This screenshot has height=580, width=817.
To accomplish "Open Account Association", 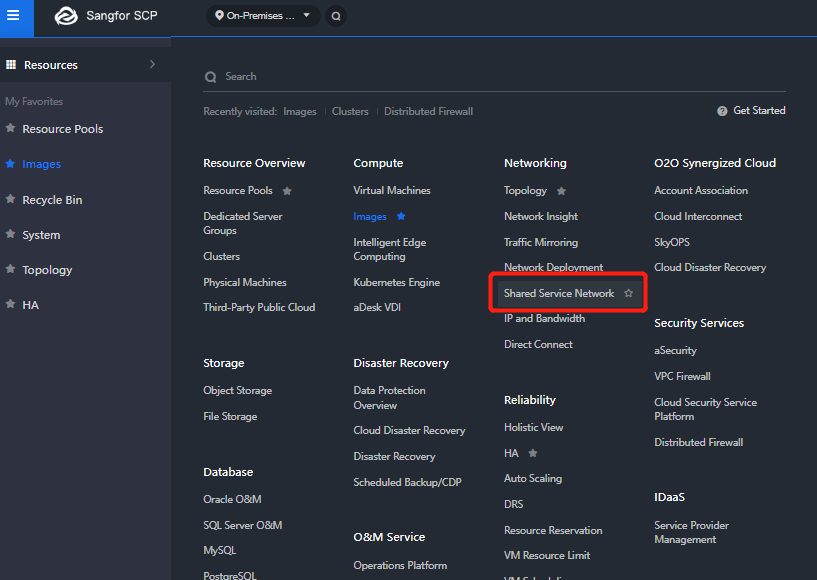I will [701, 190].
